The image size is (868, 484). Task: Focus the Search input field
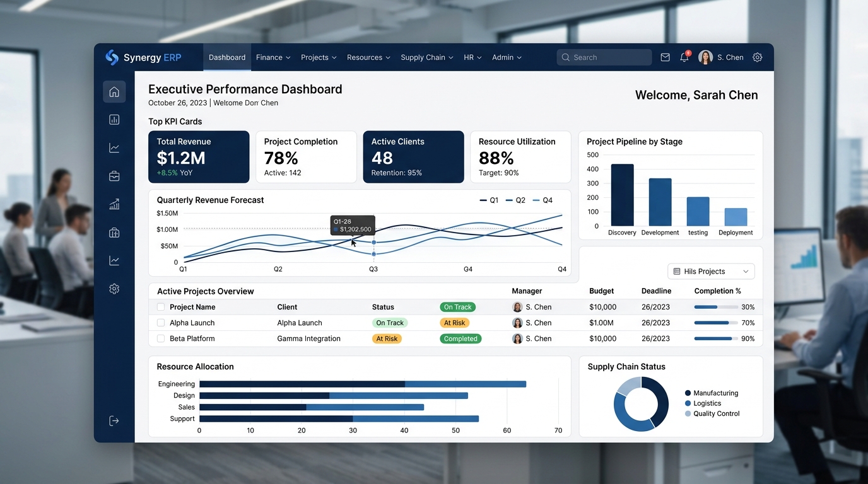point(604,57)
